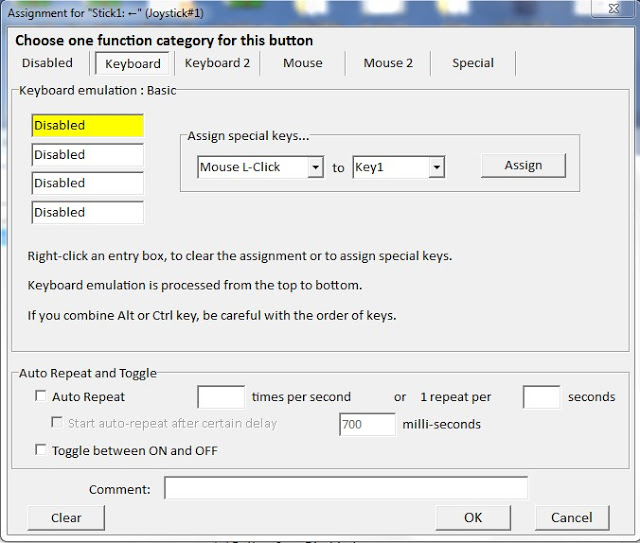The image size is (640, 543).
Task: Click the second Disabled key entry box
Action: (87, 155)
